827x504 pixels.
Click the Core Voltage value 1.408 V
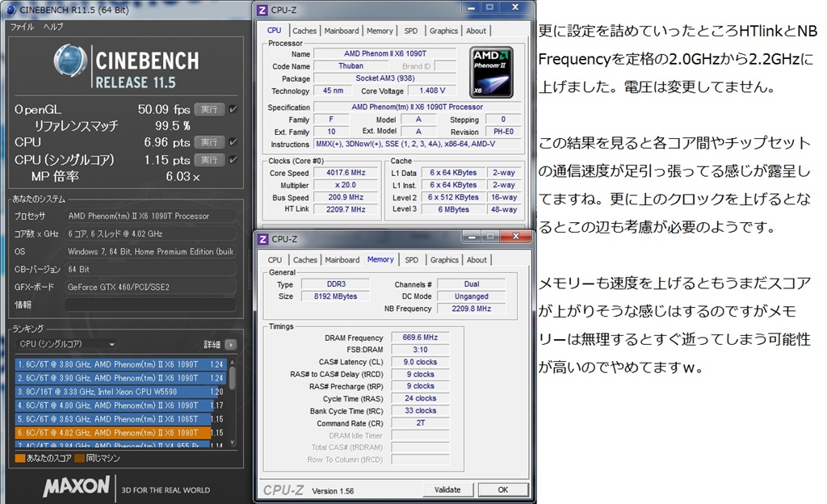click(432, 90)
